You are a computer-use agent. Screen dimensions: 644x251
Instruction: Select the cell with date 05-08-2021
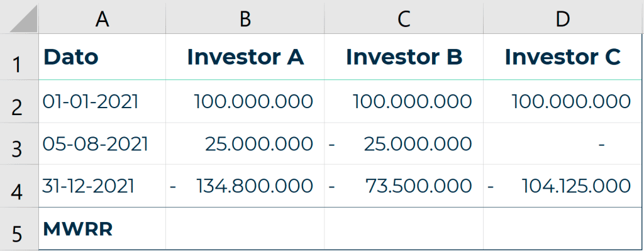(103, 144)
